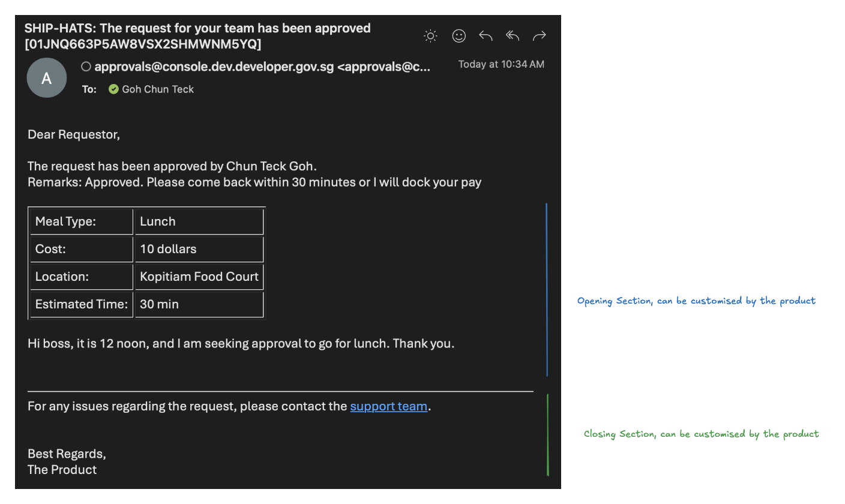Select the Location: table cell
Image resolution: width=845 pixels, height=504 pixels.
tap(82, 277)
